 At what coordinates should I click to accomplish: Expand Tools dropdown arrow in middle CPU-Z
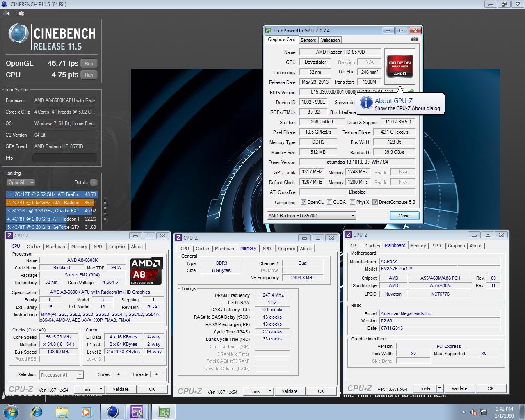[270, 391]
